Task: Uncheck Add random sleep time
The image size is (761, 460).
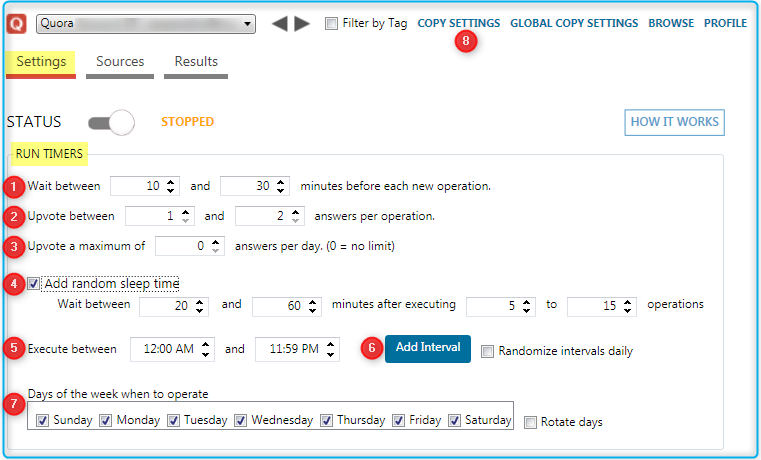Action: click(x=35, y=284)
